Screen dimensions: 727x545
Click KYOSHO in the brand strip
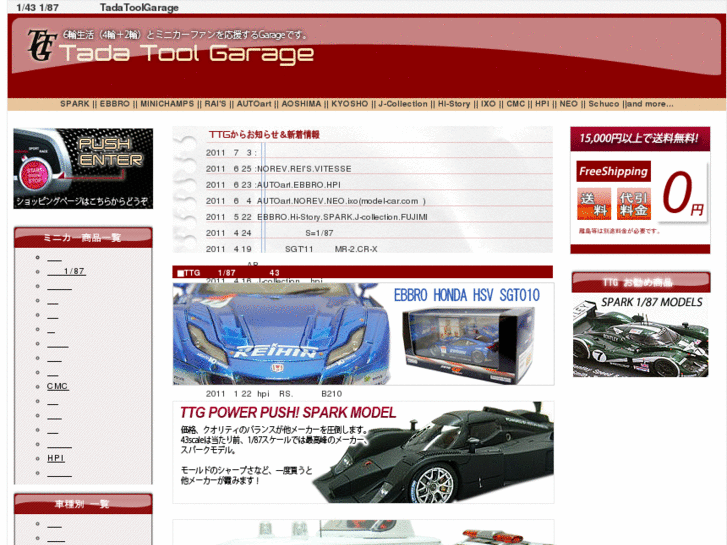[x=350, y=104]
